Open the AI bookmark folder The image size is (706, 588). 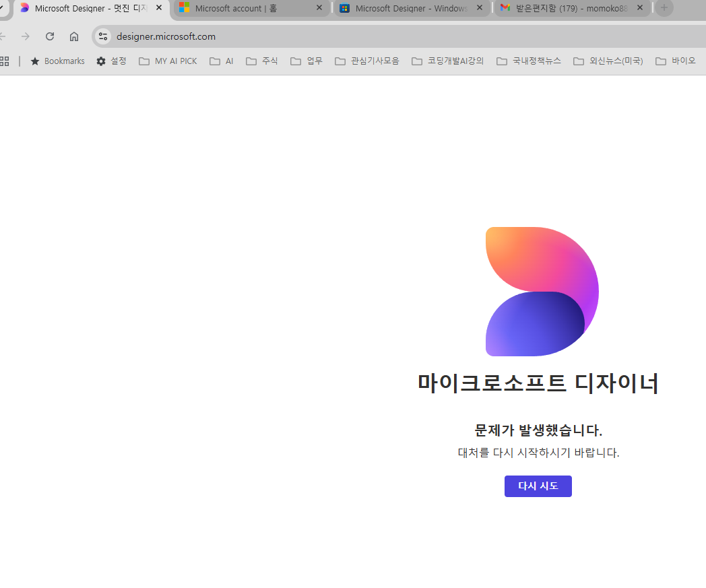(222, 61)
